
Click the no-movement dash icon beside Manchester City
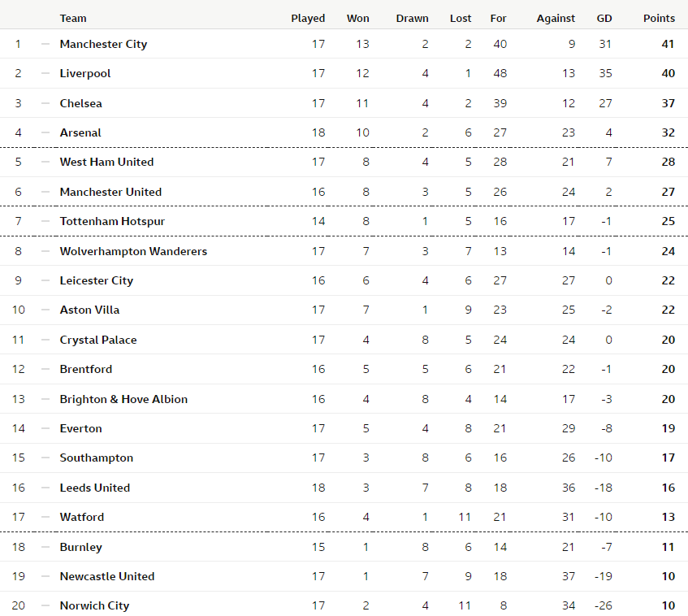tap(45, 44)
